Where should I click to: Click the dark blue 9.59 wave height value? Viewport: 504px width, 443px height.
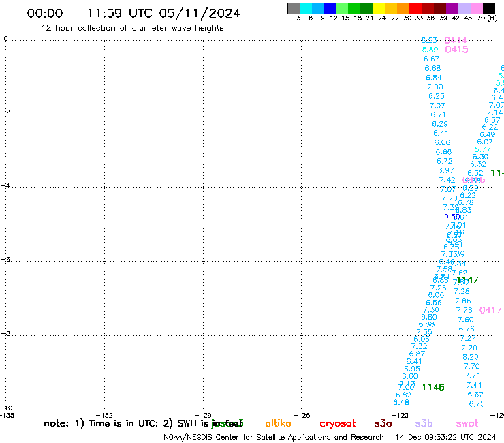point(452,217)
